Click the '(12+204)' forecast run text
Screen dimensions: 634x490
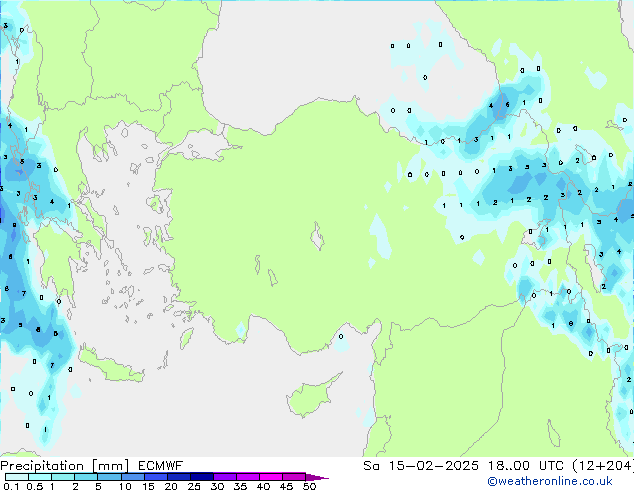pyautogui.click(x=602, y=466)
